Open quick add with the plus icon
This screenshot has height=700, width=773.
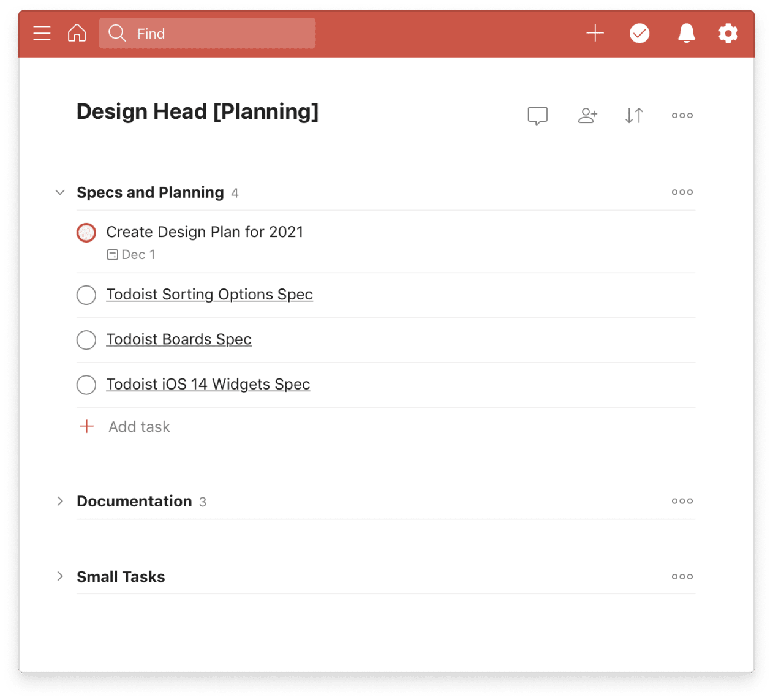click(594, 33)
